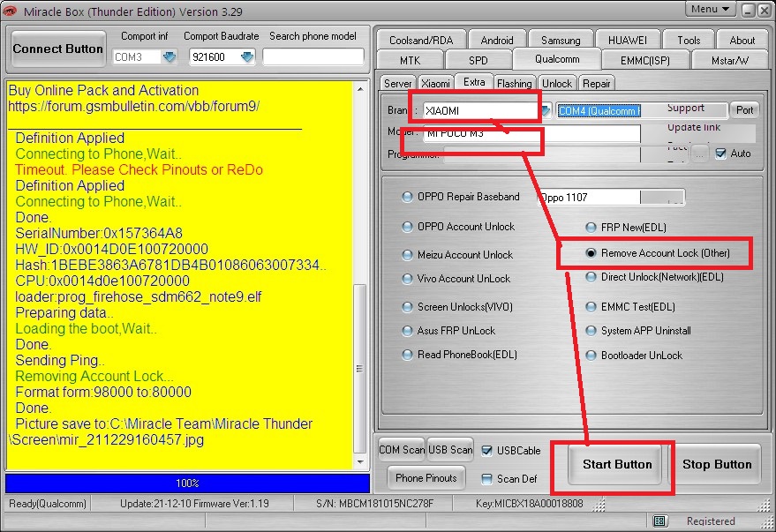Image resolution: width=776 pixels, height=532 pixels.
Task: Enable the Scan Def checkbox
Action: (x=487, y=478)
